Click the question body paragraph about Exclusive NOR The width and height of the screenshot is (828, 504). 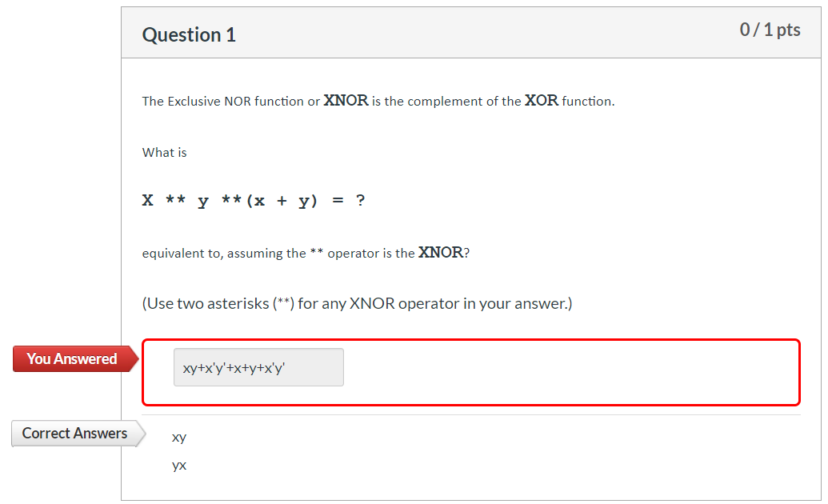[376, 101]
